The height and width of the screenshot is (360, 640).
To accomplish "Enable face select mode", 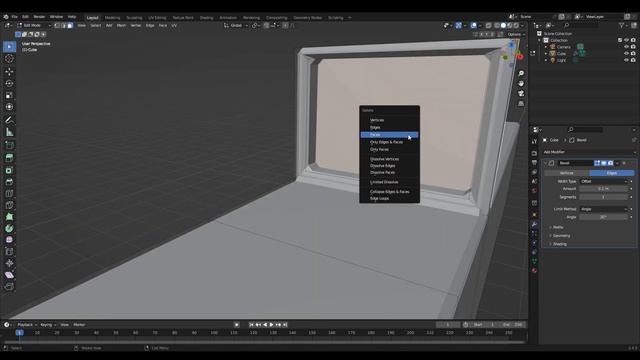I will tap(70, 25).
